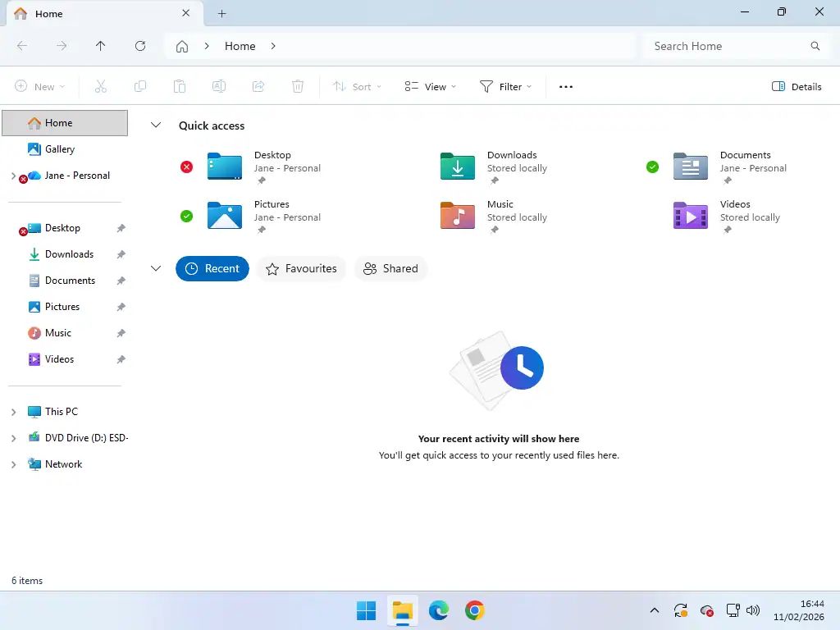Image resolution: width=840 pixels, height=630 pixels.
Task: Open the View dropdown
Action: coord(430,86)
